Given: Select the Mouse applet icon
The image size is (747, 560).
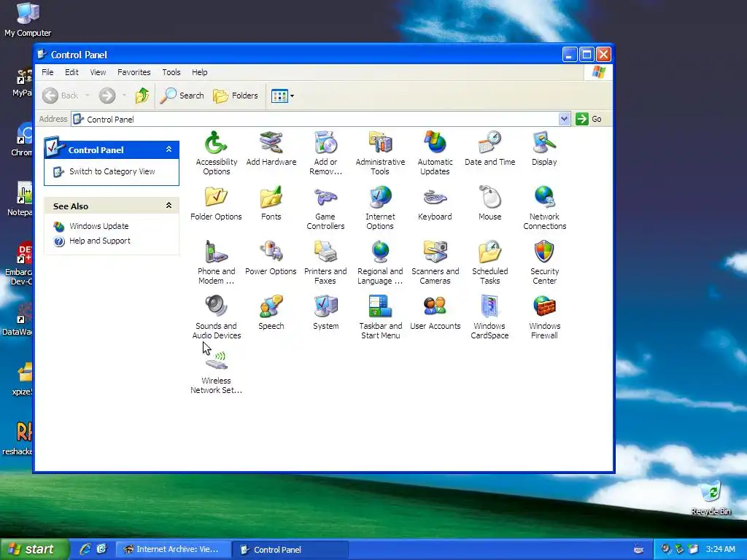Looking at the screenshot, I should pyautogui.click(x=489, y=197).
